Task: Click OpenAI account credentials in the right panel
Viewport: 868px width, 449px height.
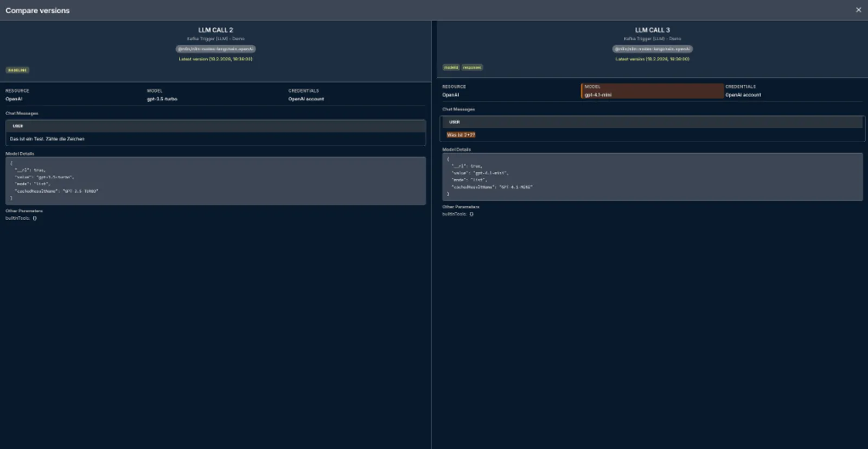Action: (743, 95)
